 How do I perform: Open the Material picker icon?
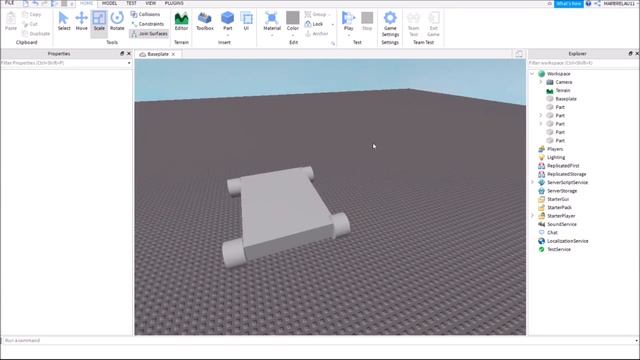coord(272,18)
